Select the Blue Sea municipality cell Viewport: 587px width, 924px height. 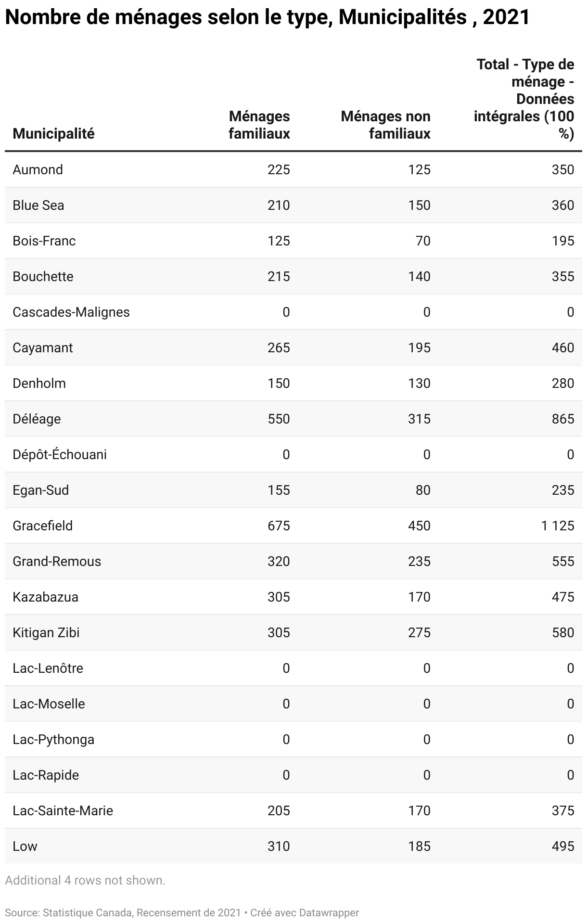(38, 205)
